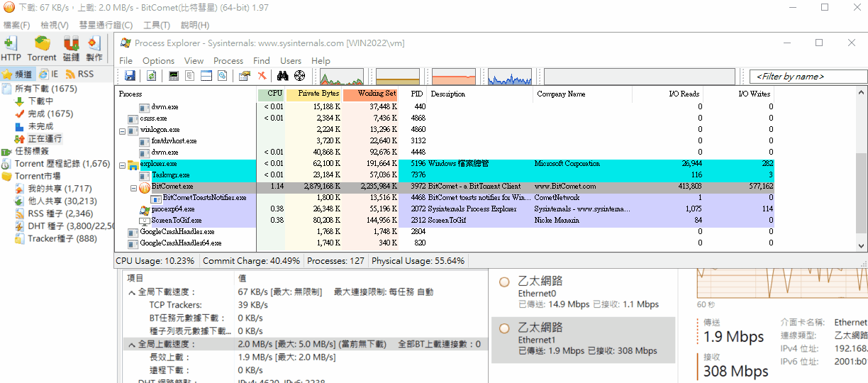Click the binoculars Find Handle icon
The image size is (868, 383).
click(x=282, y=76)
